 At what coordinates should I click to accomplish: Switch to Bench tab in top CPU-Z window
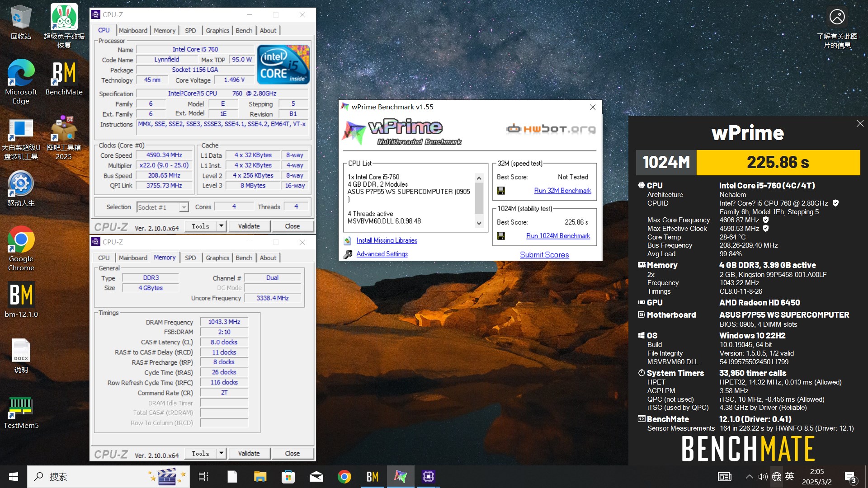[x=244, y=31]
